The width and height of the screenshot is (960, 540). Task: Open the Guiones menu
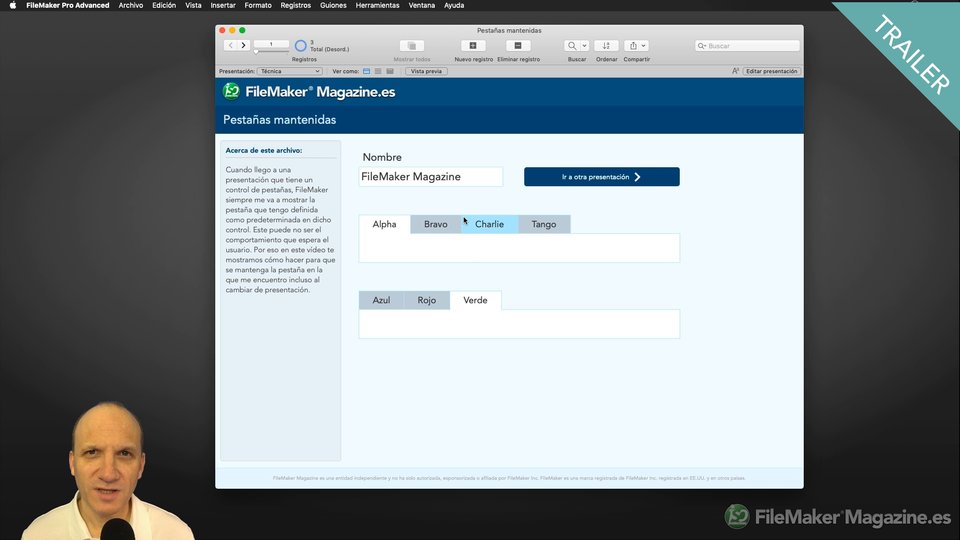tap(333, 6)
